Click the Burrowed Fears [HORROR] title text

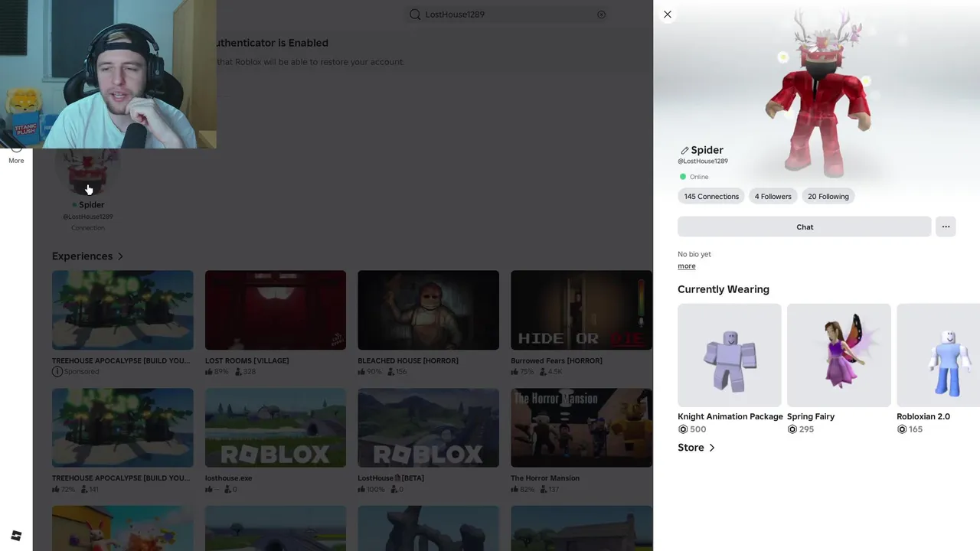pos(557,360)
